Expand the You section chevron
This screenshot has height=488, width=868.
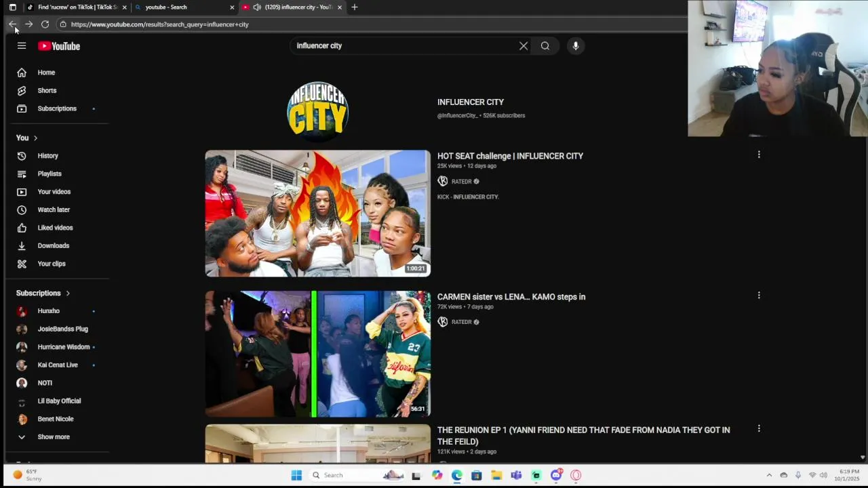pyautogui.click(x=35, y=138)
